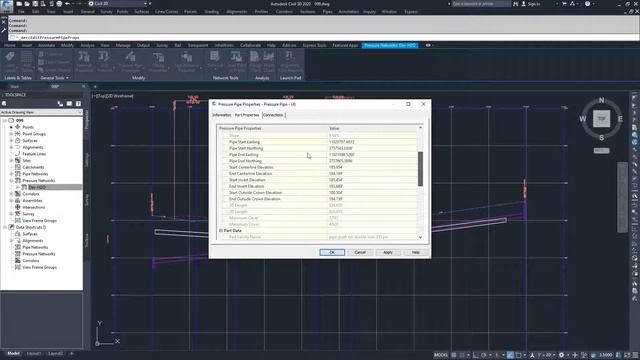Click the dialog properties vertical scrollbar thumb
640x360 pixels.
point(420,169)
